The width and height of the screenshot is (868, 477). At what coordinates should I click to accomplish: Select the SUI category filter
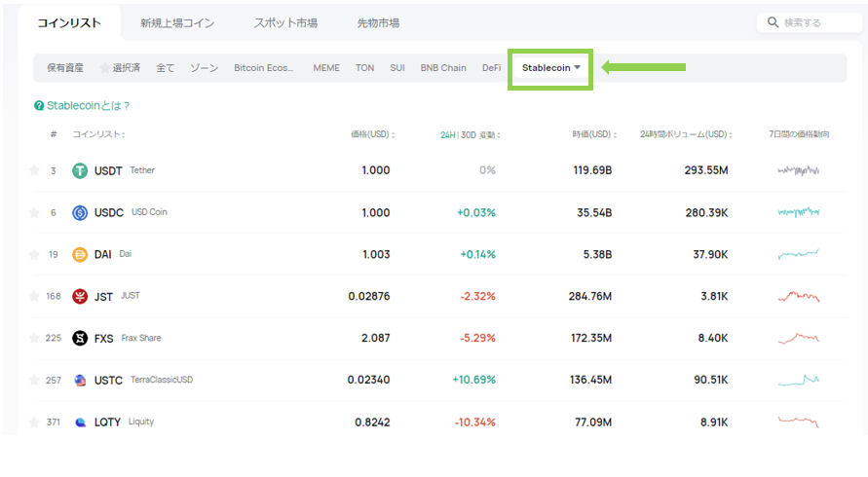coord(397,68)
